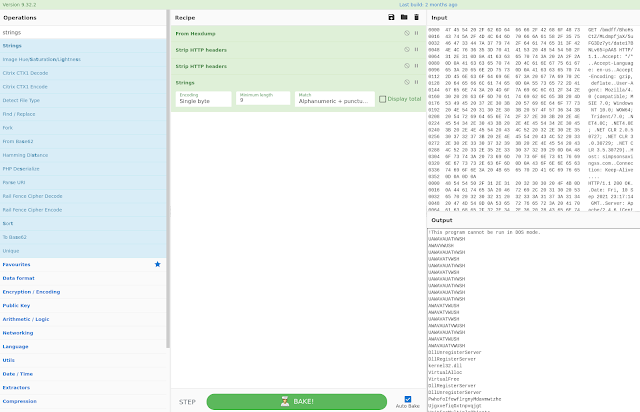Load a recipe using folder icon

[404, 17]
